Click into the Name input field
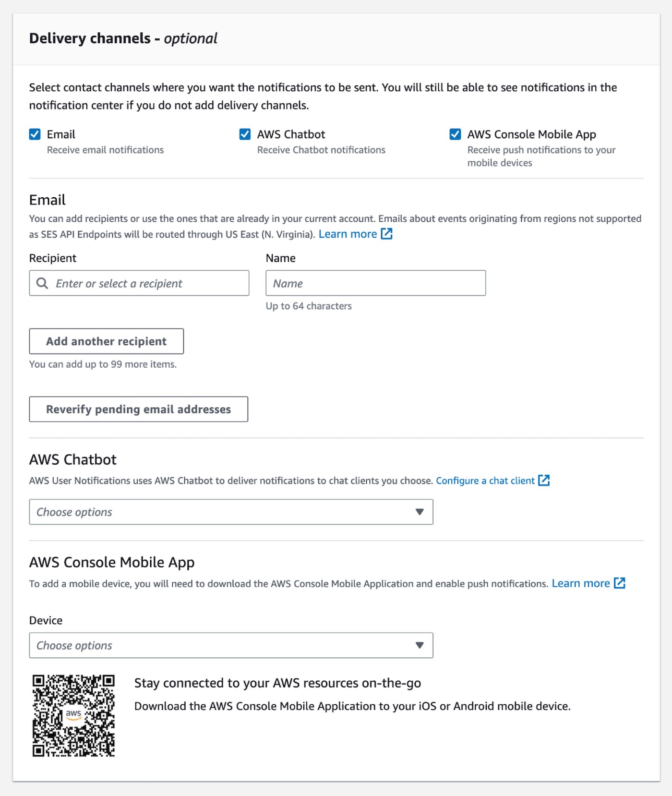The height and width of the screenshot is (796, 672). [x=375, y=283]
